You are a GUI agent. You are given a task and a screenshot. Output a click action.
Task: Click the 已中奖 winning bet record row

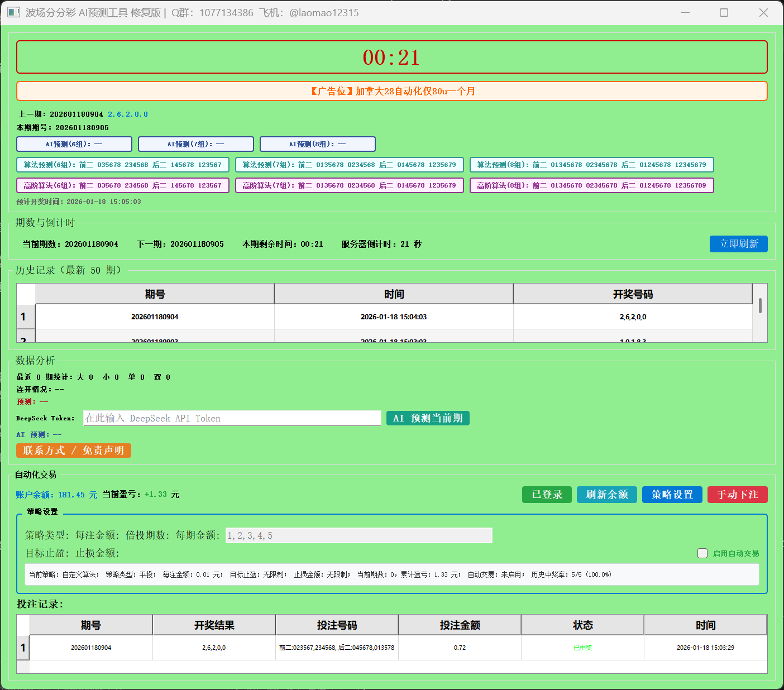tap(582, 648)
